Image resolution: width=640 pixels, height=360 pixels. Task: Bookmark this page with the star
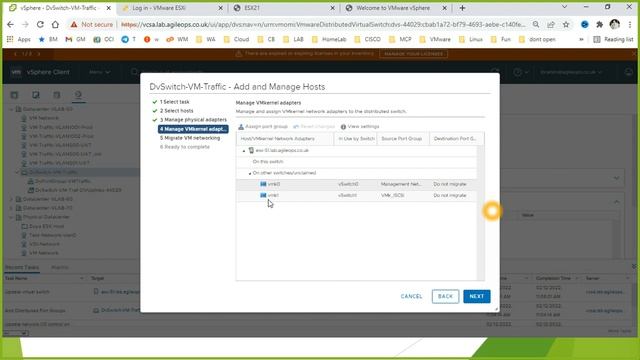click(x=566, y=24)
